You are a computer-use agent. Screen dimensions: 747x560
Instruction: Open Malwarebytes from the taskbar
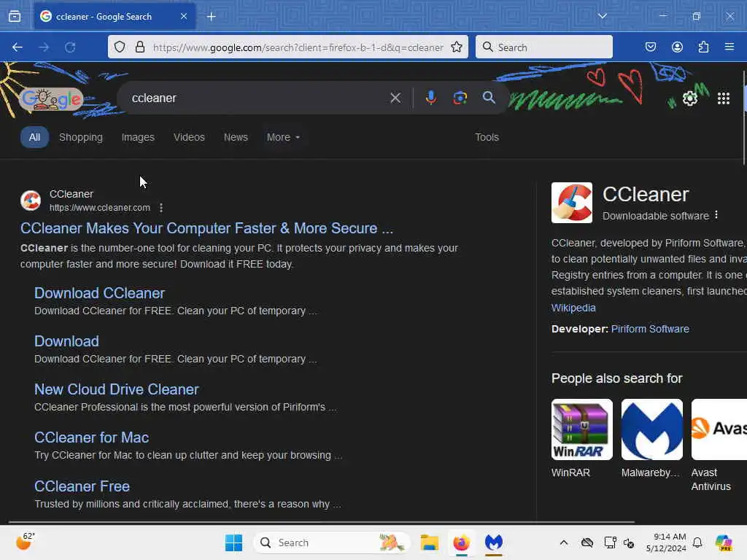tap(494, 542)
